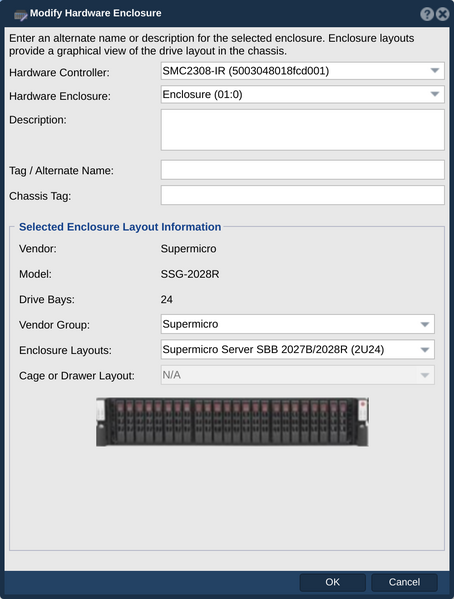Click the Hardware Enclosure label
Viewport: 454px width, 599px height.
(60, 96)
